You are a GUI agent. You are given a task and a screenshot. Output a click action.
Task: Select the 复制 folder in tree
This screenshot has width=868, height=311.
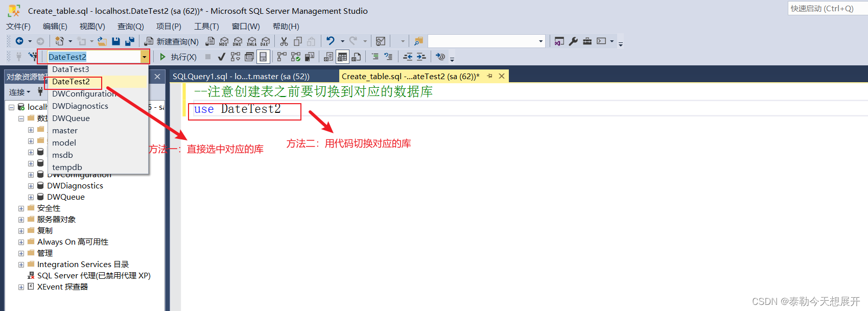pyautogui.click(x=45, y=231)
